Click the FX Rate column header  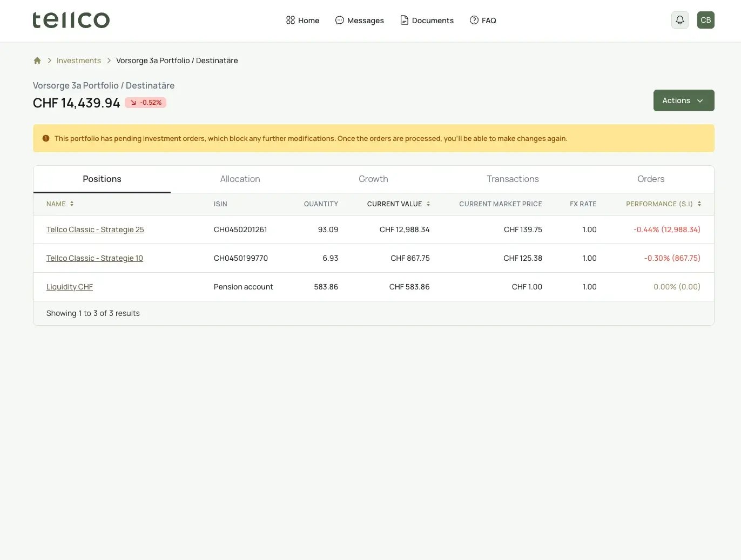(583, 204)
